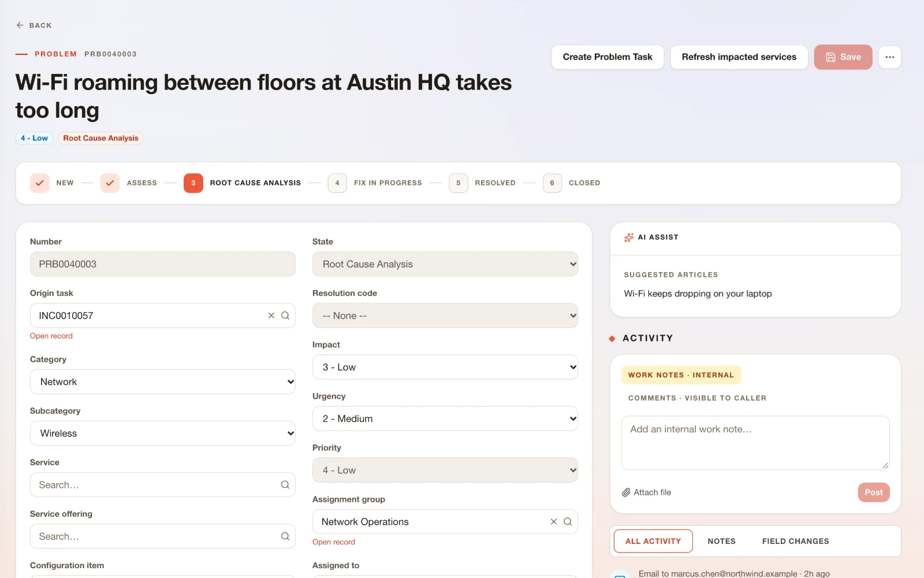The height and width of the screenshot is (578, 924).
Task: Click the AI Assist sparkle icon
Action: click(x=629, y=238)
